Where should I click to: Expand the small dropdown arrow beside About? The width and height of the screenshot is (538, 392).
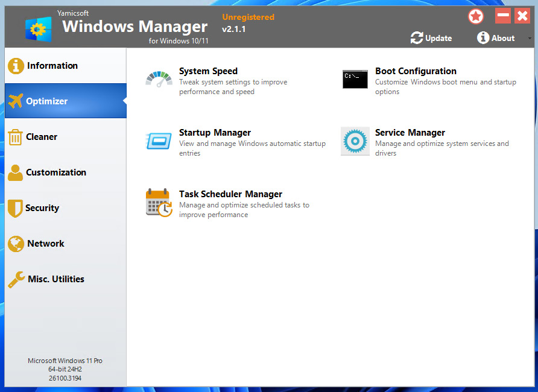point(530,39)
